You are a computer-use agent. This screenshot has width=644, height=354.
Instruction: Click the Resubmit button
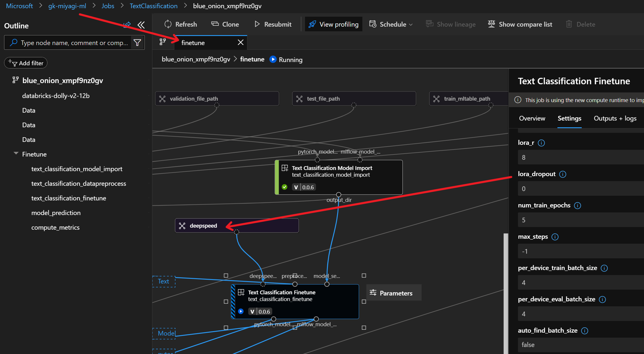click(x=273, y=24)
